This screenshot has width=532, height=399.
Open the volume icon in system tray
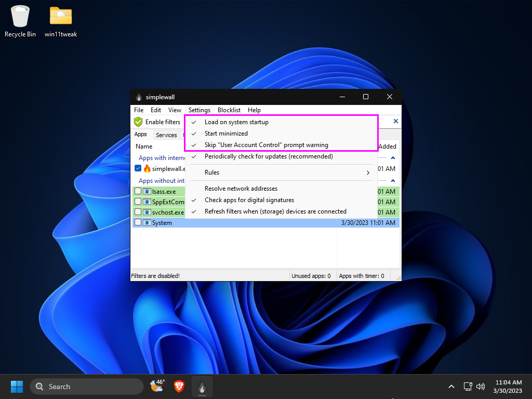coord(481,387)
